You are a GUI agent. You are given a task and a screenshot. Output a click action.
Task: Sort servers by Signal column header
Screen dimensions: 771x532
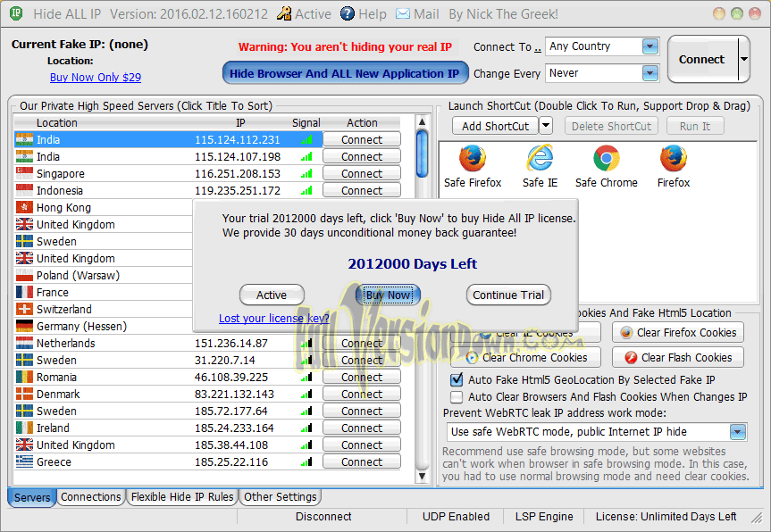click(306, 123)
